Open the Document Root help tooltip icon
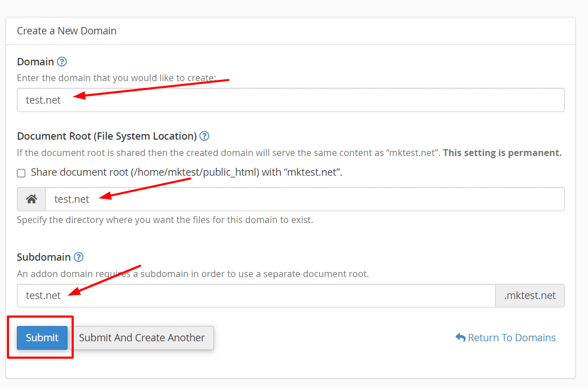This screenshot has height=388, width=588. click(204, 136)
